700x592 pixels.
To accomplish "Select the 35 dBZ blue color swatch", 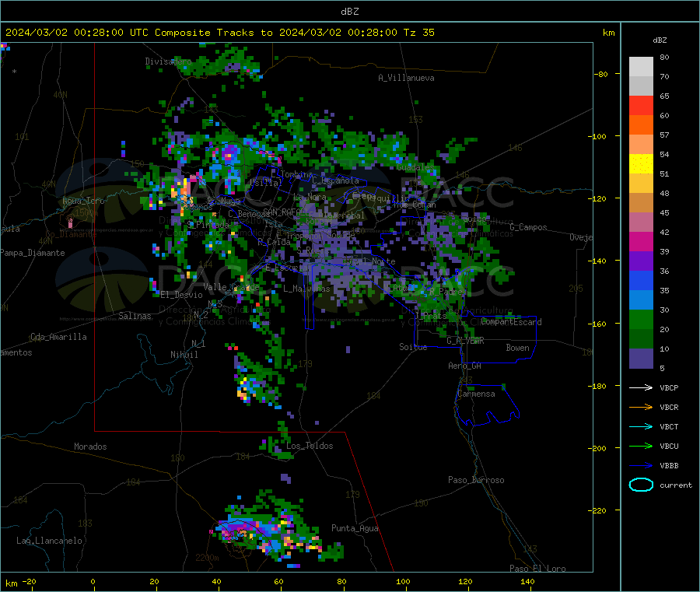I will (641, 280).
